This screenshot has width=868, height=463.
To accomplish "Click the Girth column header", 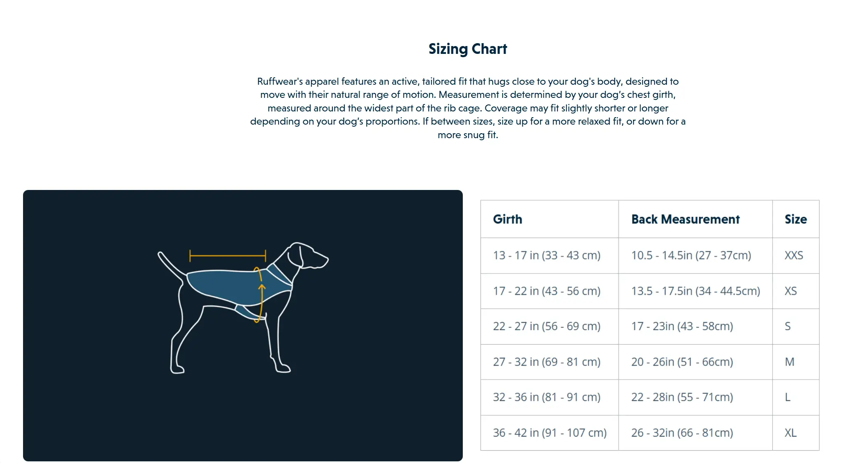I will [x=508, y=219].
